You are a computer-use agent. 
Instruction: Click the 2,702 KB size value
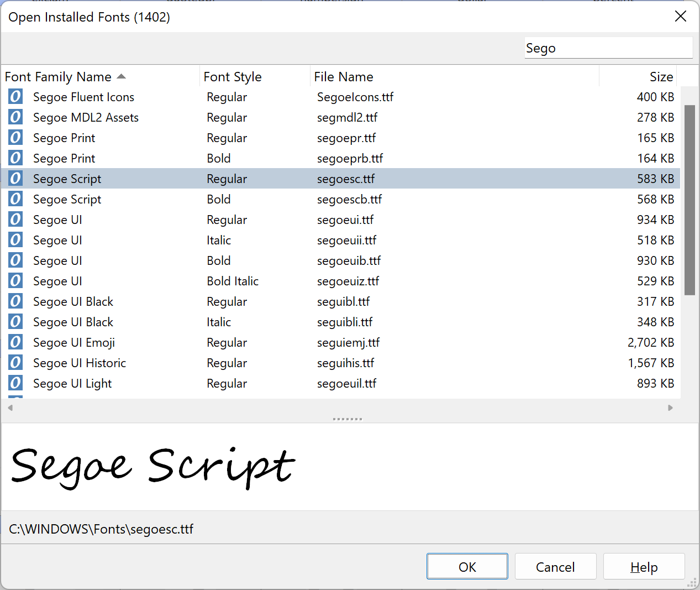tap(651, 342)
